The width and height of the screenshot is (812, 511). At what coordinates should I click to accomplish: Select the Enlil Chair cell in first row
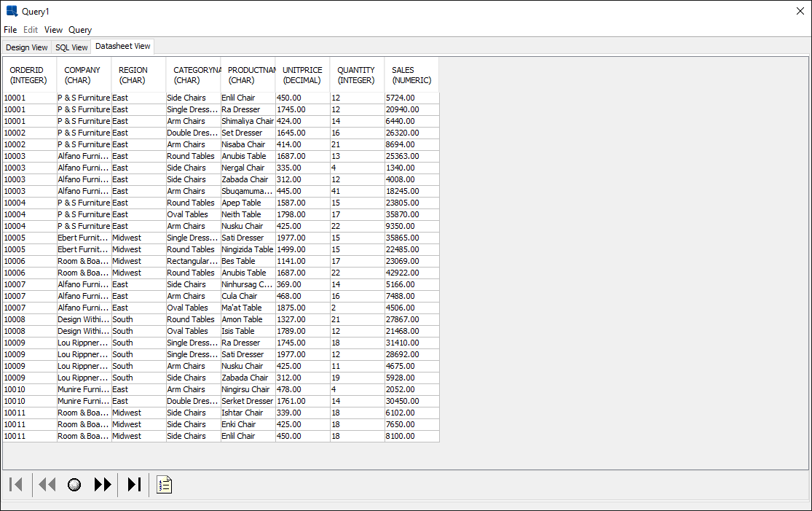pos(247,98)
